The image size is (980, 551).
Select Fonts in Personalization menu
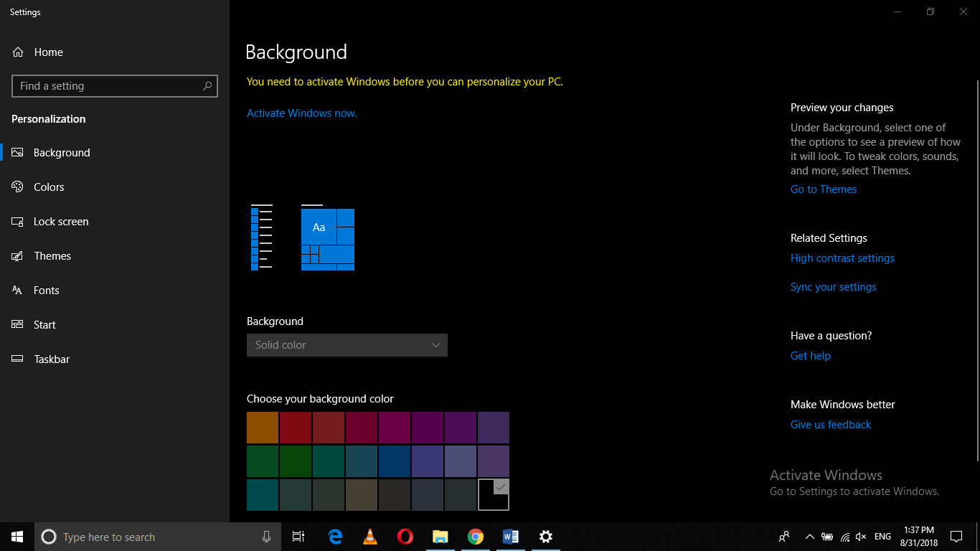[47, 291]
